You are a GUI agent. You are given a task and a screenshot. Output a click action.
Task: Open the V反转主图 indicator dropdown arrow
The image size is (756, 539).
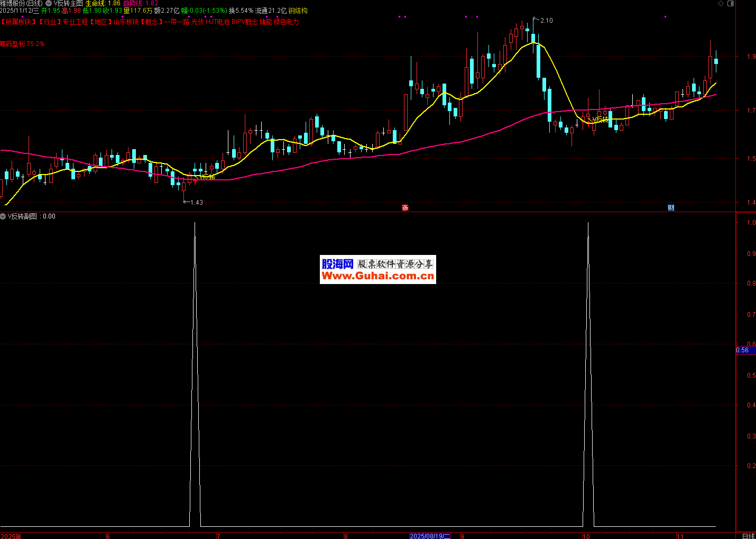click(49, 3)
